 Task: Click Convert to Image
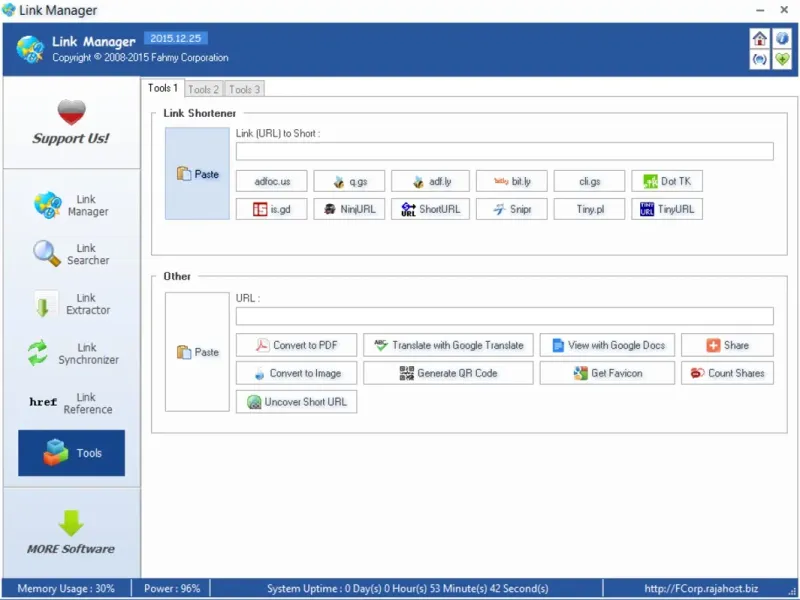pos(296,373)
